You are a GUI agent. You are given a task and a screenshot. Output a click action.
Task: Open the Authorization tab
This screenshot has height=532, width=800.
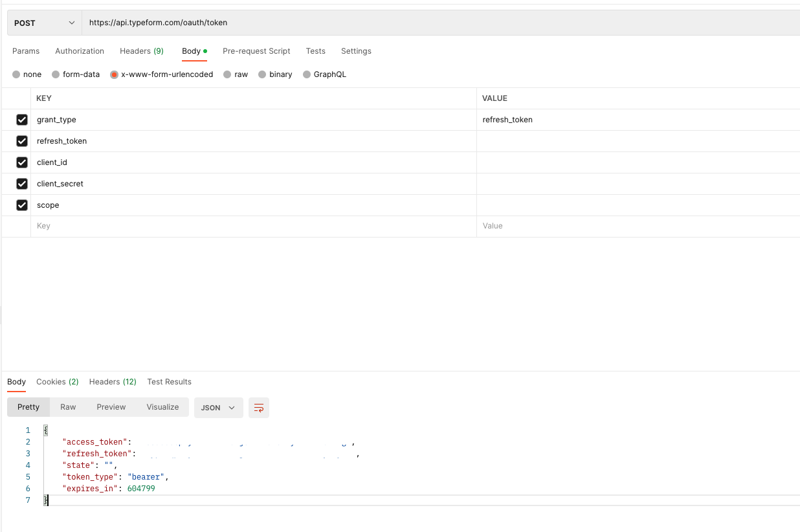click(x=80, y=51)
